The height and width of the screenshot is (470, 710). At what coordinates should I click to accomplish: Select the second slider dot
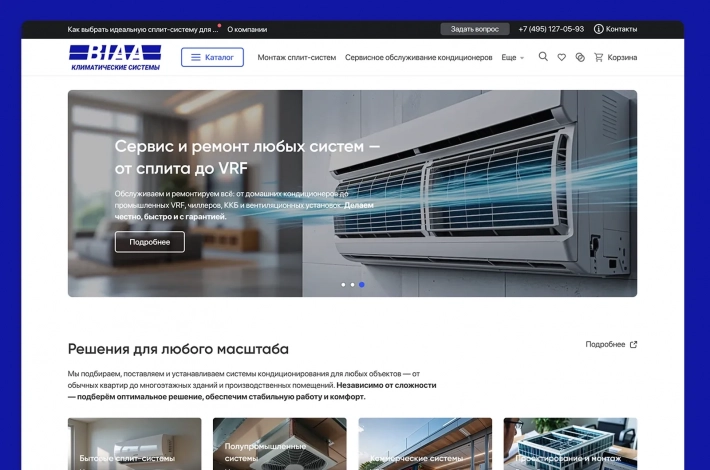coord(352,285)
